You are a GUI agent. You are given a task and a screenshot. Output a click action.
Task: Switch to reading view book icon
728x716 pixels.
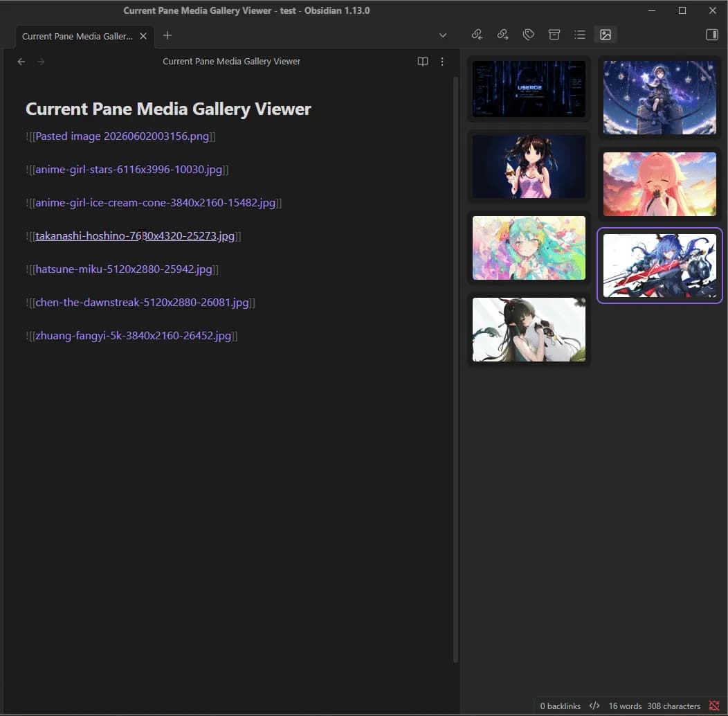point(423,62)
